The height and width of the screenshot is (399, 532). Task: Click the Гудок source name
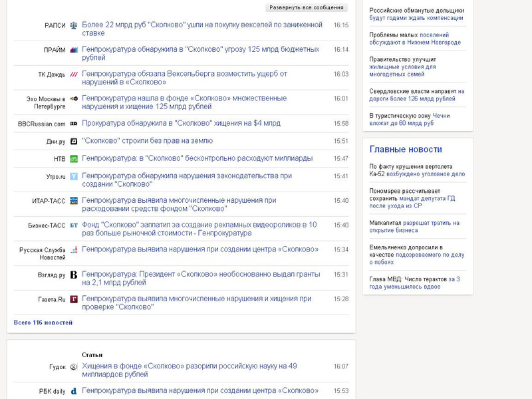point(57,367)
